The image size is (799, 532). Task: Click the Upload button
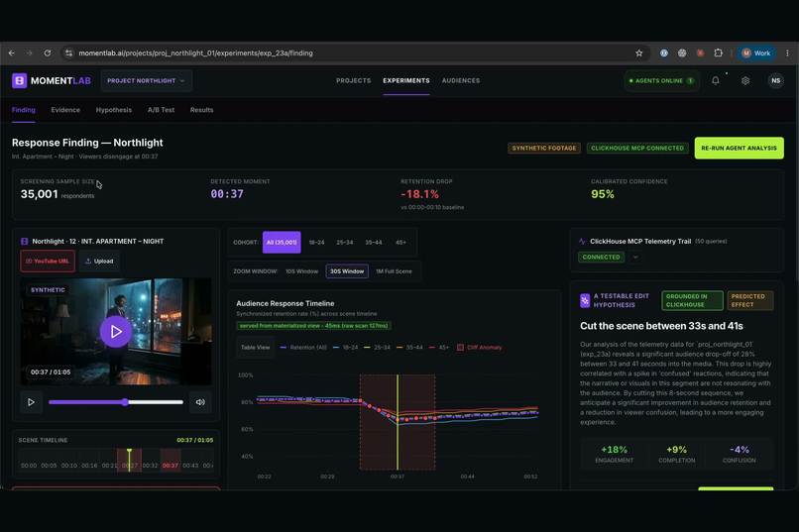tap(99, 262)
